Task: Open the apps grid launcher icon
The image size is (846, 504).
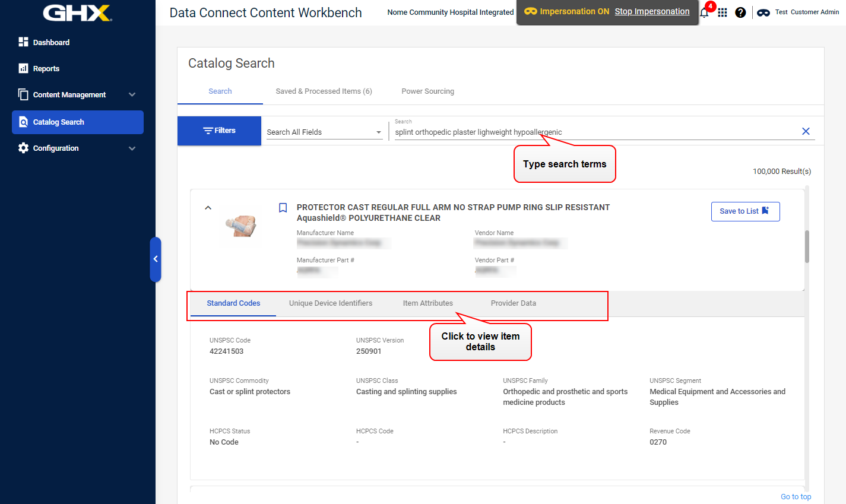Action: [x=723, y=12]
